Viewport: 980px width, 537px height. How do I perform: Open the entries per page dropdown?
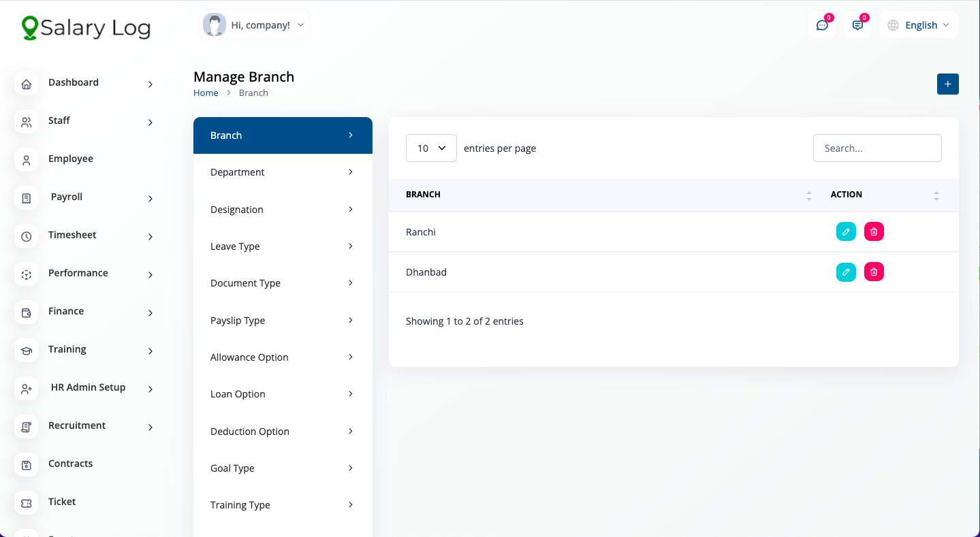click(431, 148)
